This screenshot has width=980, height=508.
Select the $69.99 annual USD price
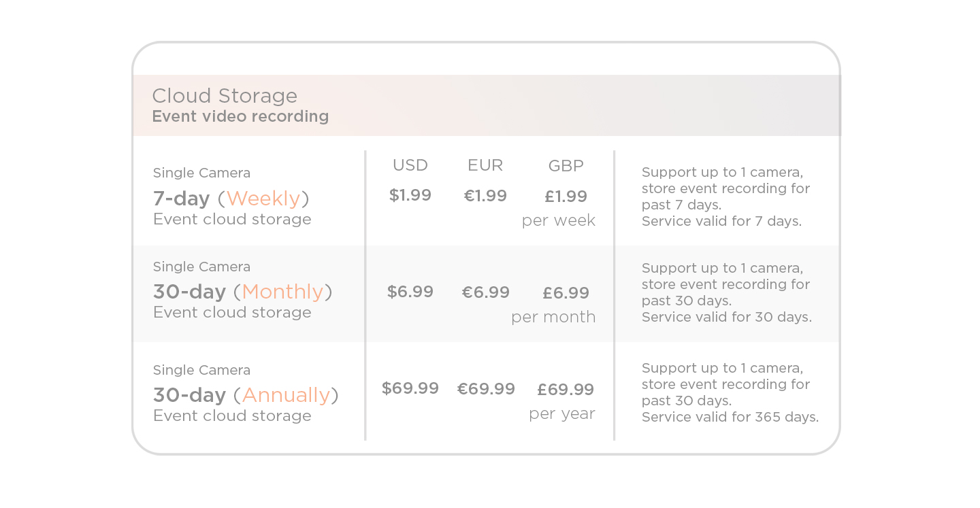[410, 388]
